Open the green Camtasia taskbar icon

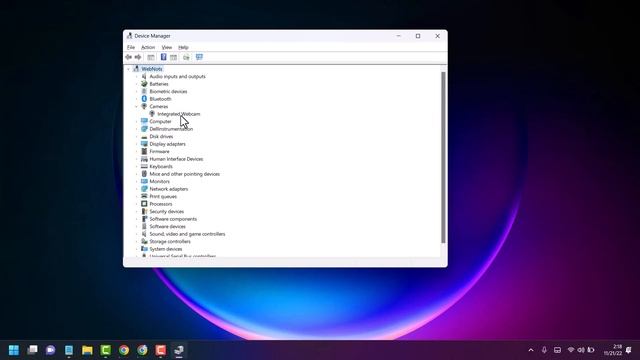coord(106,350)
